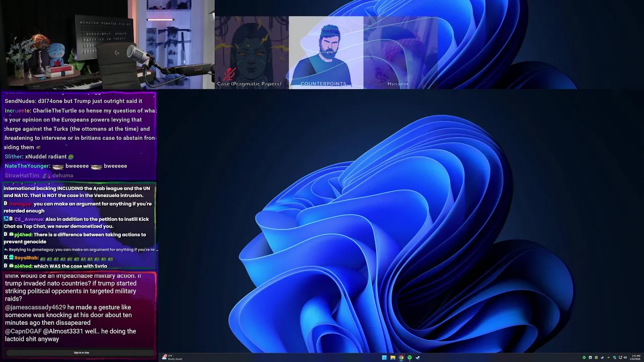Click the @CapnDGAF mention in bottom chat
This screenshot has width=644, height=362.
(23, 331)
